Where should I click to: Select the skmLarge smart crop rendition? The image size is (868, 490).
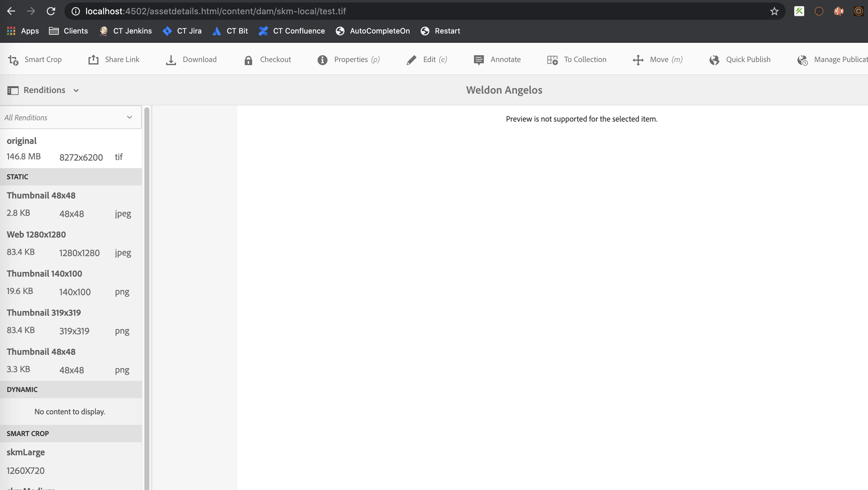(26, 452)
